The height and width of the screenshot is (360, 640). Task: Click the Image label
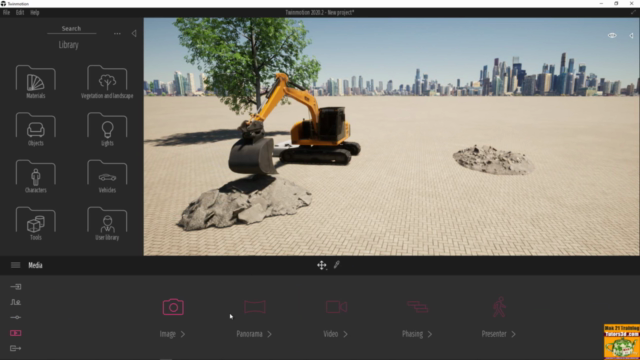tap(167, 334)
